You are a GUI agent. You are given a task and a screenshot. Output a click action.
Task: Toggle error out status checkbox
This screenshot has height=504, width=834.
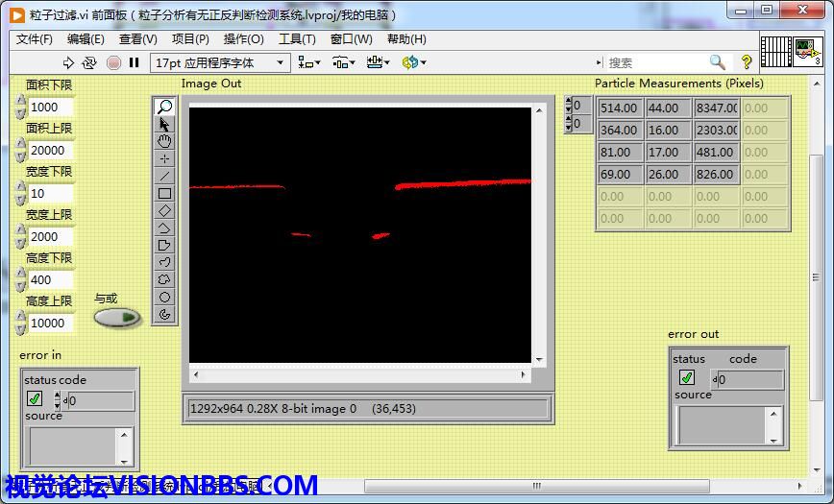click(687, 378)
